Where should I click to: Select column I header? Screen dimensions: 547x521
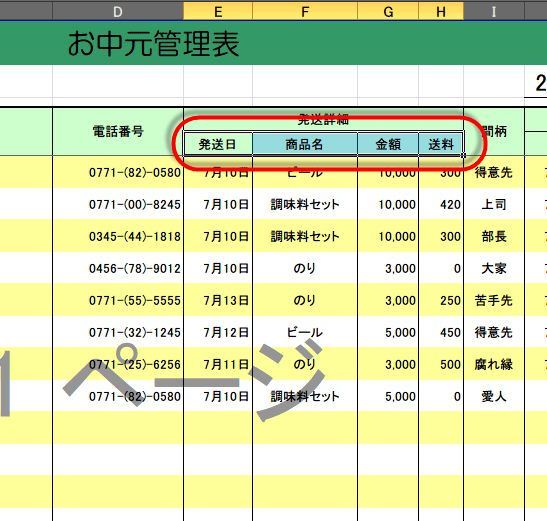coord(494,11)
